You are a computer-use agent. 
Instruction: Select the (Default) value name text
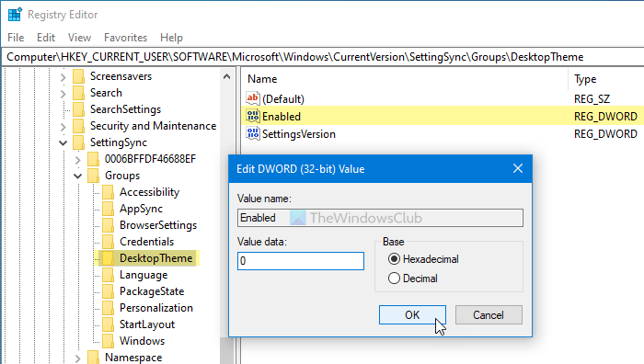point(283,99)
